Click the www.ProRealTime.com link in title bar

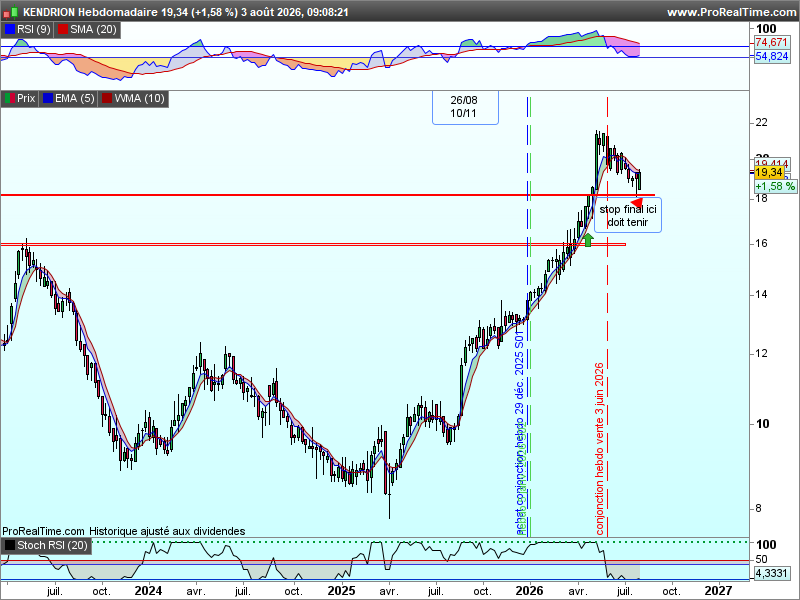click(x=732, y=12)
